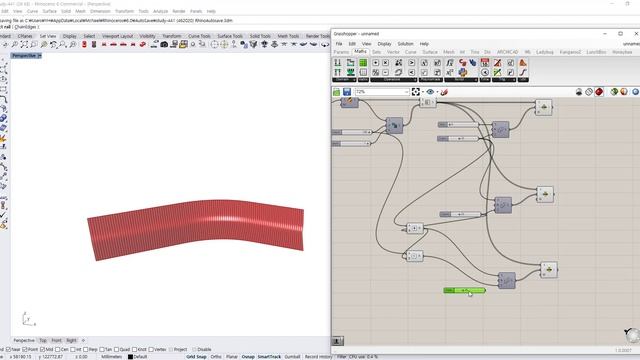Open the Default layer dropdown in status bar
640x360 pixels.
coord(138,357)
